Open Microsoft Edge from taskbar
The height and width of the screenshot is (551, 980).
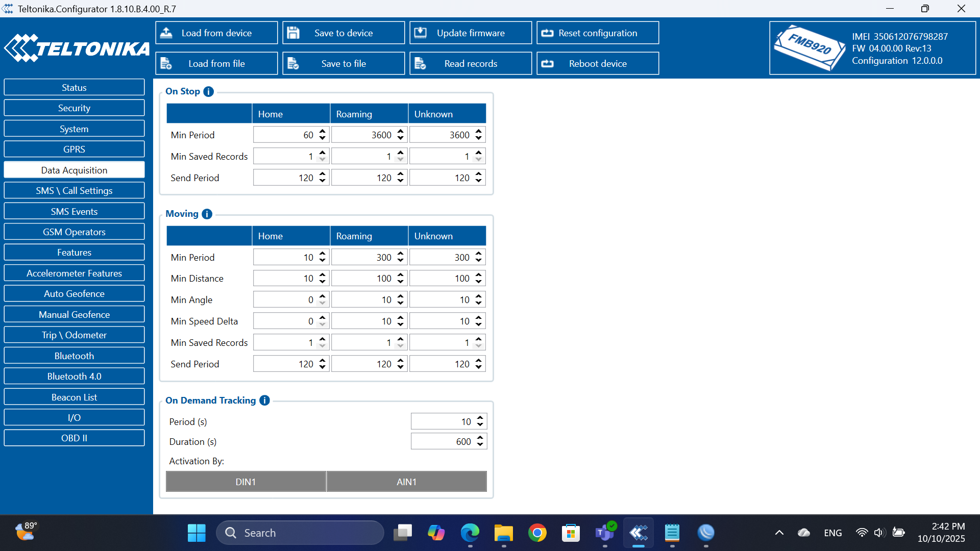[x=470, y=533]
